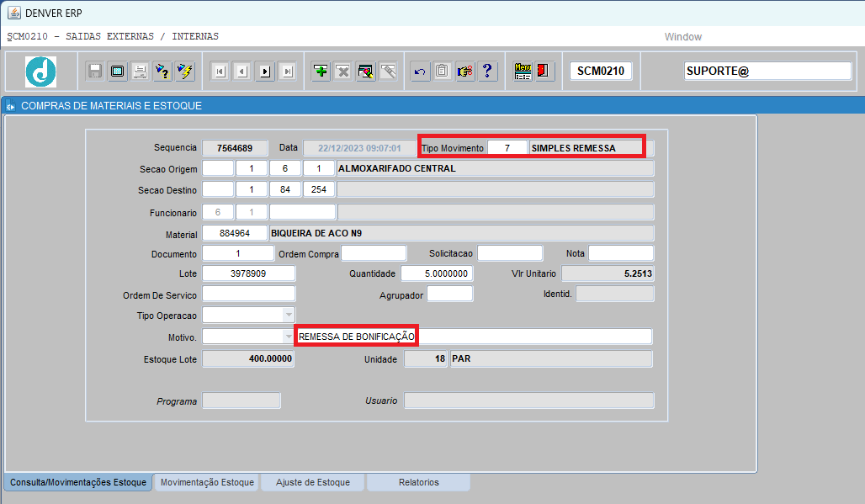Click the Agrupador input field
Viewport: 865px width, 504px height.
(450, 294)
